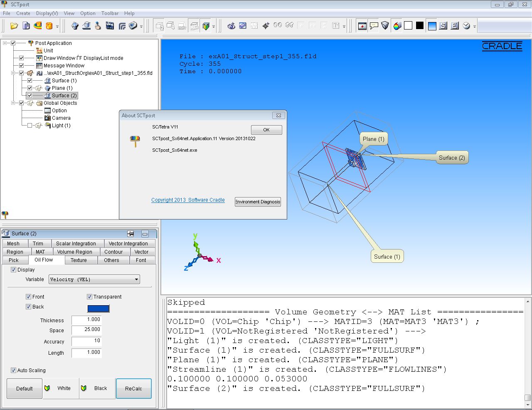
Task: Switch to the Contour tab
Action: pyautogui.click(x=113, y=252)
